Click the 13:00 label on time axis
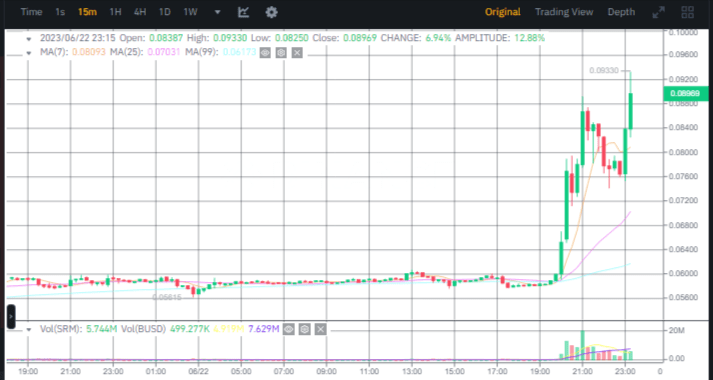Image resolution: width=713 pixels, height=380 pixels. tap(412, 371)
